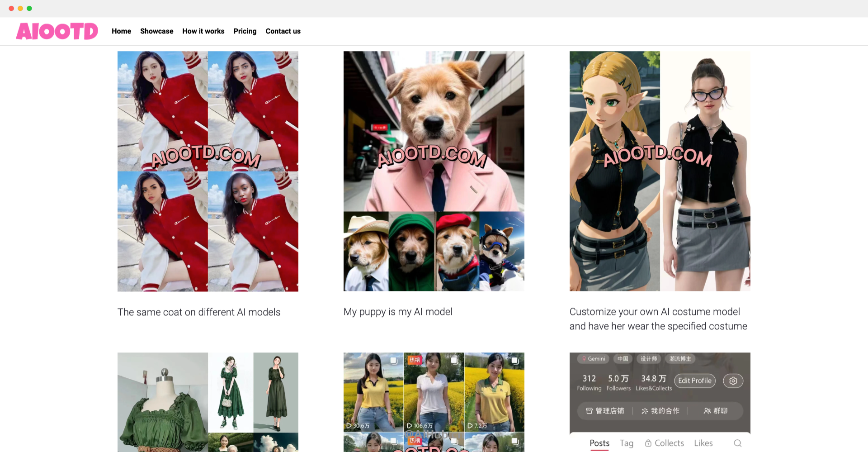Click the red close window button
Screen dimensions: 868x452
11,8
